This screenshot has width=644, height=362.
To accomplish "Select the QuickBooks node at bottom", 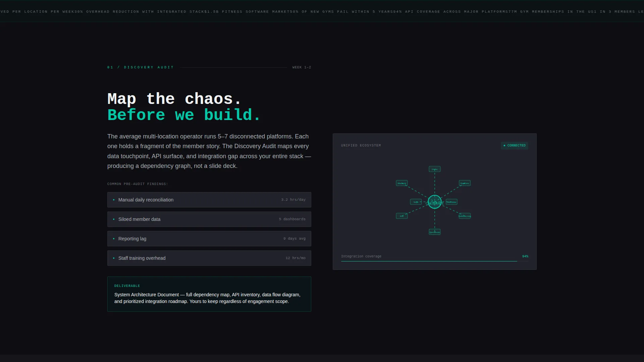I will pyautogui.click(x=435, y=232).
